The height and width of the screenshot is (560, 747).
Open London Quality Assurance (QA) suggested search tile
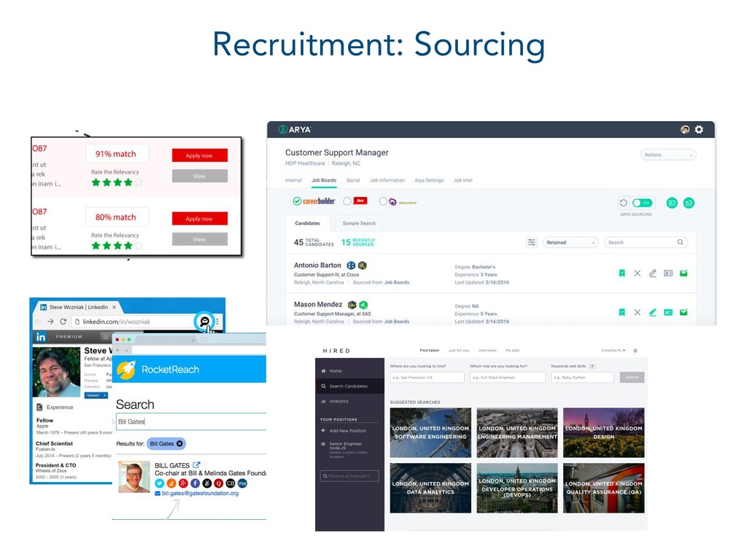(603, 488)
